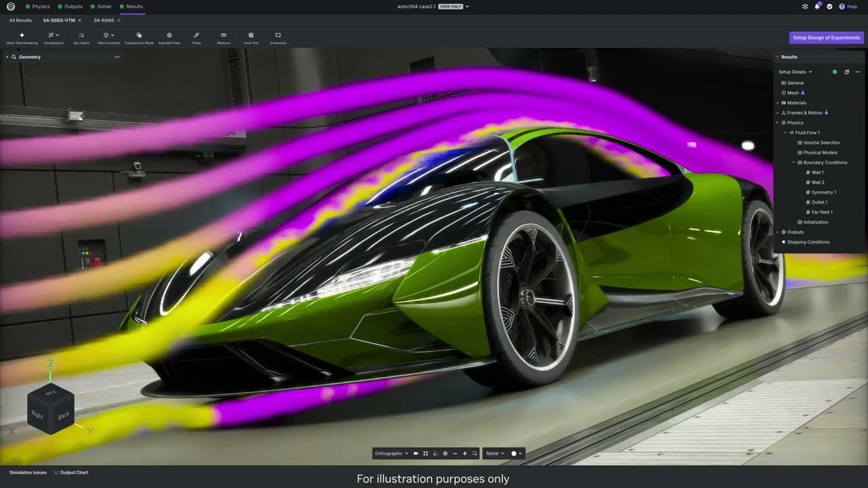Image resolution: width=868 pixels, height=488 pixels.
Task: Switch to Exploded View
Action: tap(169, 35)
